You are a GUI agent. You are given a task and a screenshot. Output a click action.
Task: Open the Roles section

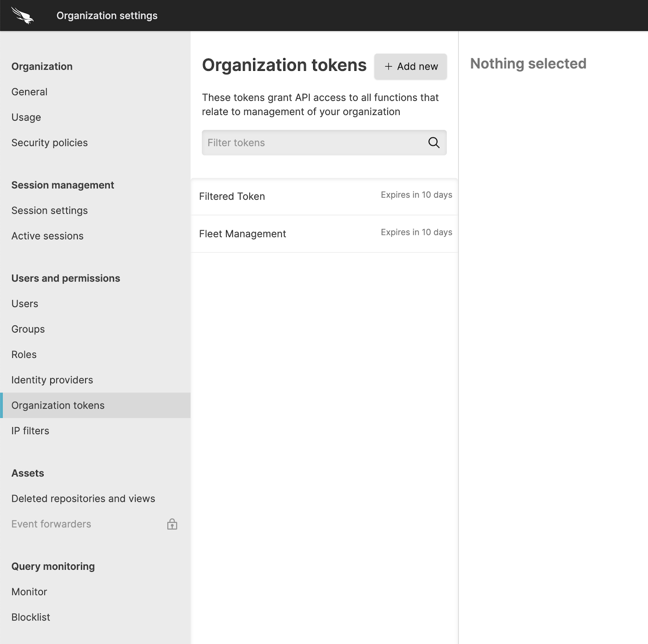point(24,355)
